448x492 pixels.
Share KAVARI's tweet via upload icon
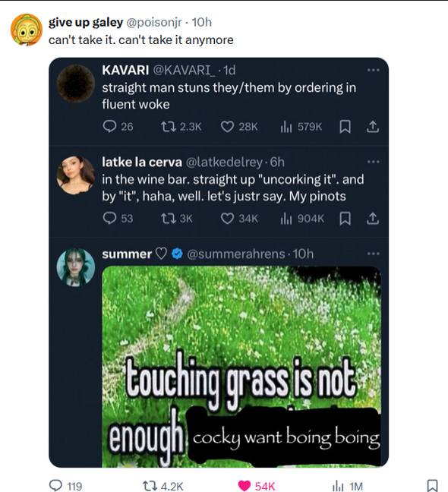point(373,127)
